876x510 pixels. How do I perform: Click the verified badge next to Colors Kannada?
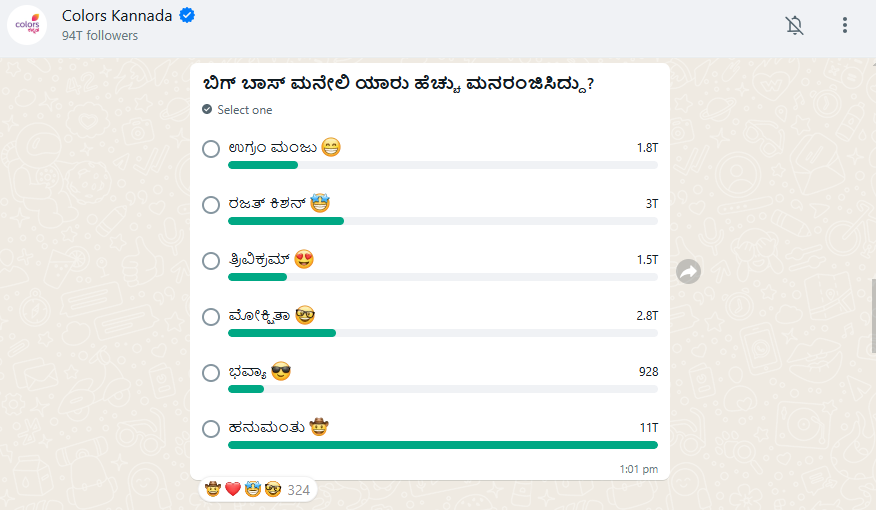[187, 15]
